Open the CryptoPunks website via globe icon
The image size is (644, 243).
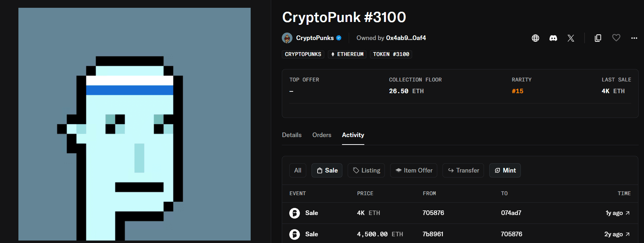pos(535,38)
